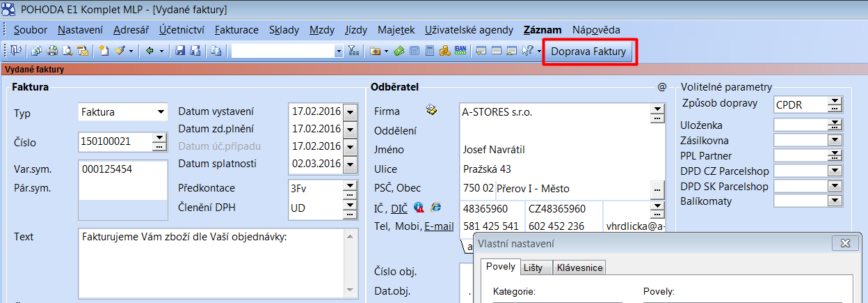
Task: Click the red warning icon next to DIČ
Action: (419, 208)
